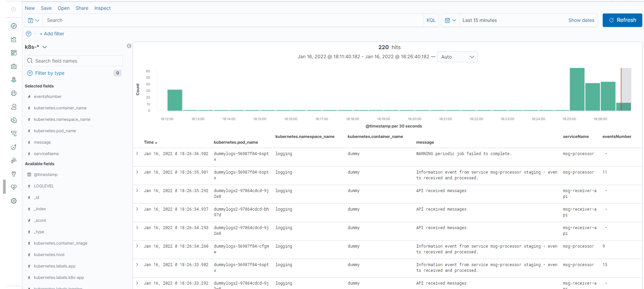Click the Show dates link
Image resolution: width=644 pixels, height=289 pixels.
[581, 20]
